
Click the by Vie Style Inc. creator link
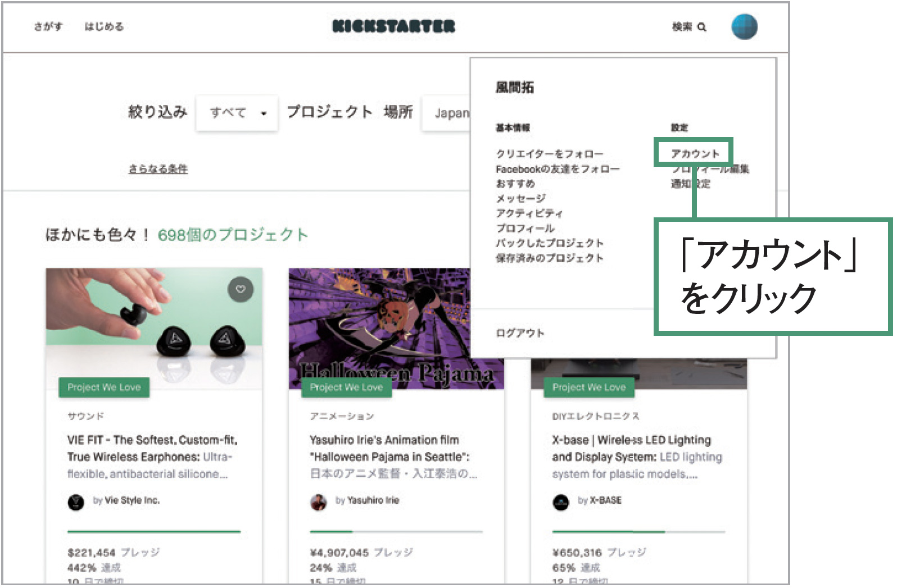coord(126,500)
